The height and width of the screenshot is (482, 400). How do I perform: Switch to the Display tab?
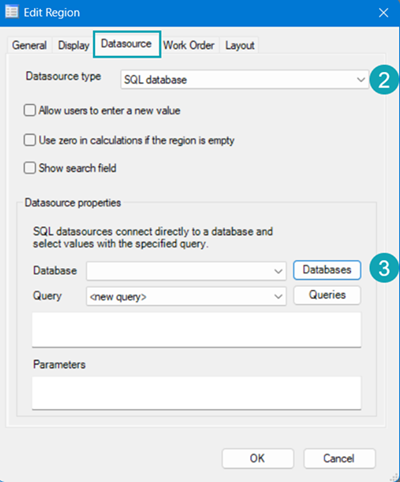pyautogui.click(x=73, y=45)
